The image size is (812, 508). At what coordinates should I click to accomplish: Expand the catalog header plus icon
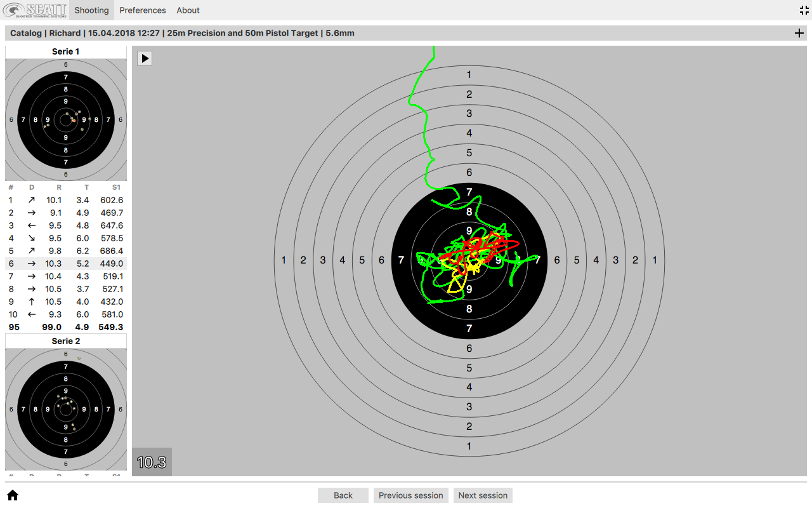799,33
